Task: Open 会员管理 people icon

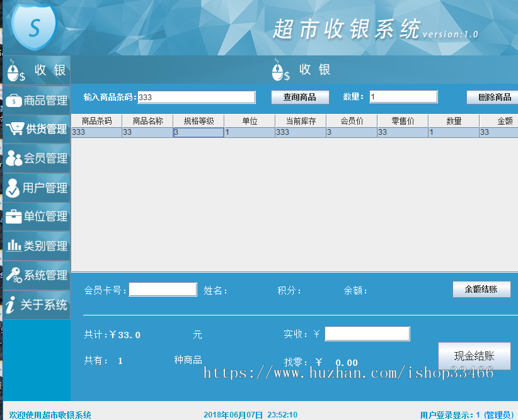Action: tap(14, 158)
